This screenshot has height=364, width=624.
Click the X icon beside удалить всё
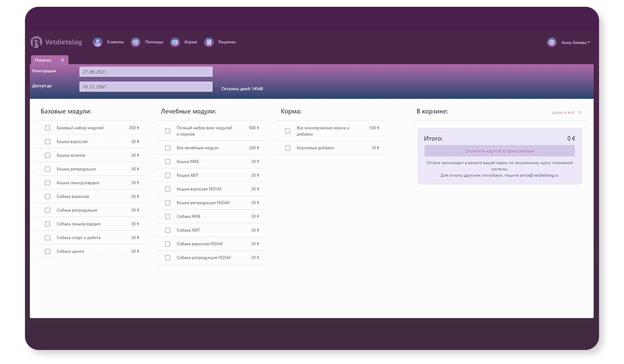coord(580,112)
